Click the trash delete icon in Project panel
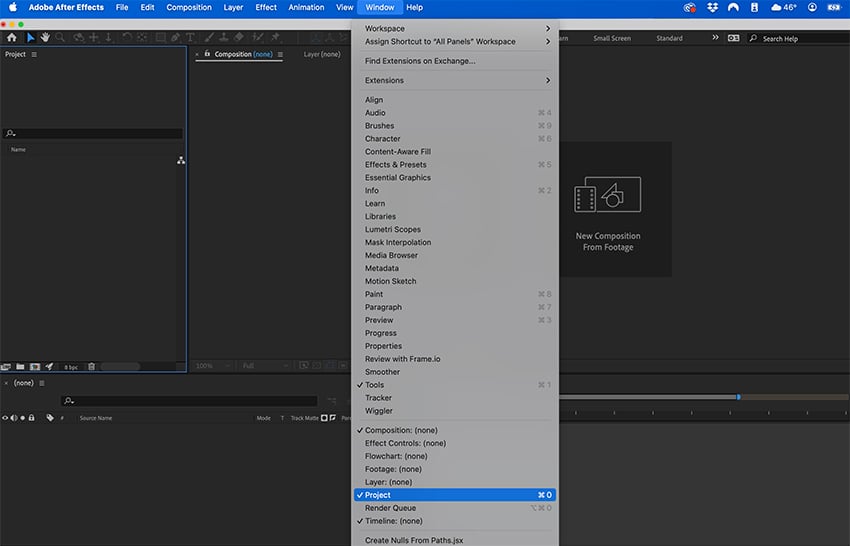This screenshot has height=546, width=850. tap(92, 367)
